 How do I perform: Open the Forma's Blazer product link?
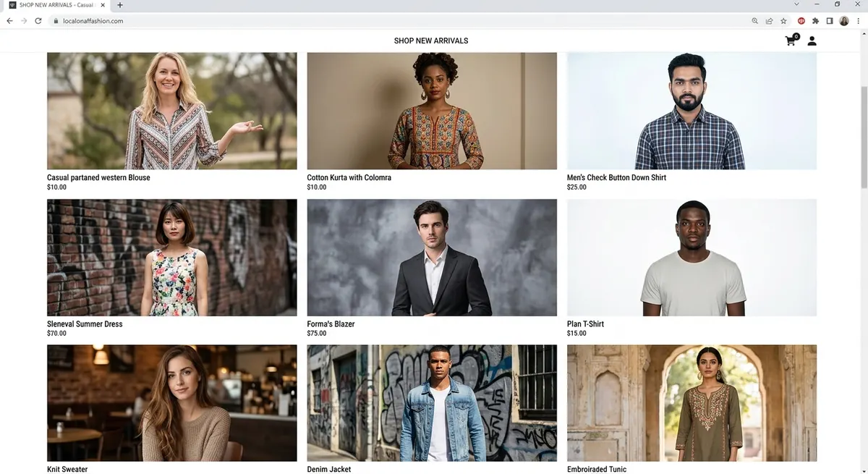331,323
